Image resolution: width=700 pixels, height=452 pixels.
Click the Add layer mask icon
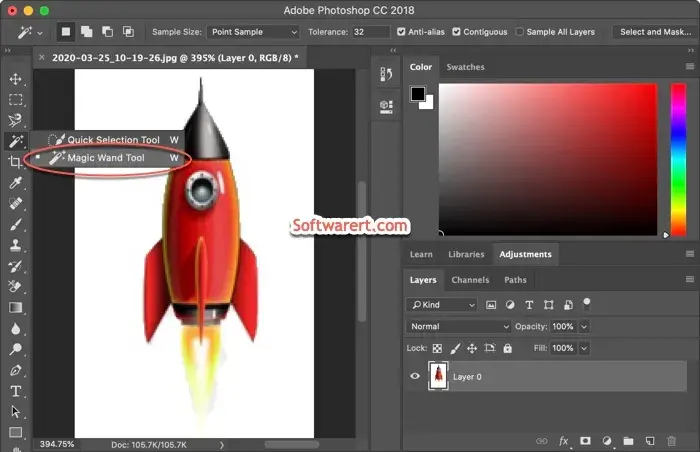click(x=585, y=441)
